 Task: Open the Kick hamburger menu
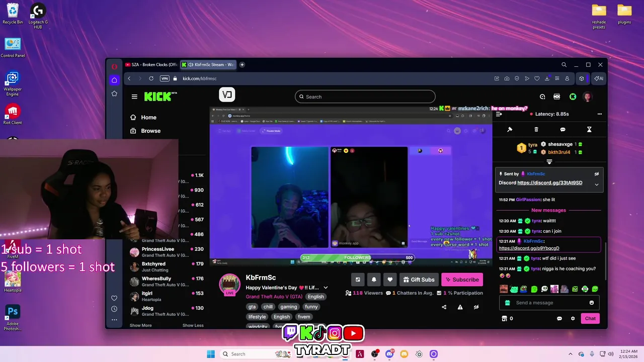(x=134, y=97)
